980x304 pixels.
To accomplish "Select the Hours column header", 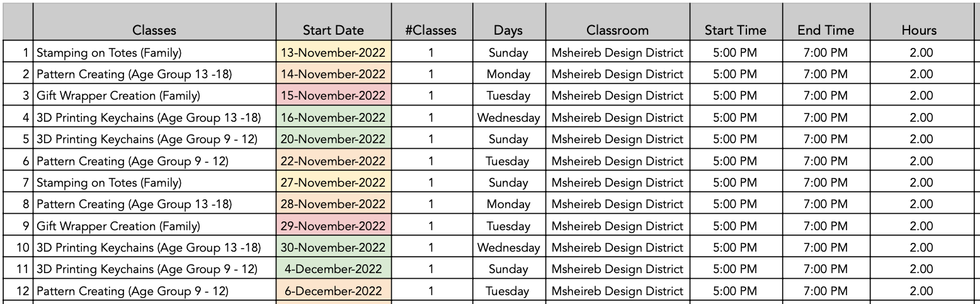I will 919,30.
